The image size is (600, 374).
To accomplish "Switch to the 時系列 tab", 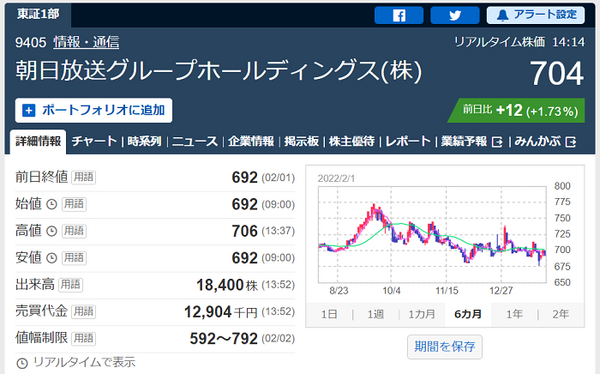I will [x=144, y=142].
